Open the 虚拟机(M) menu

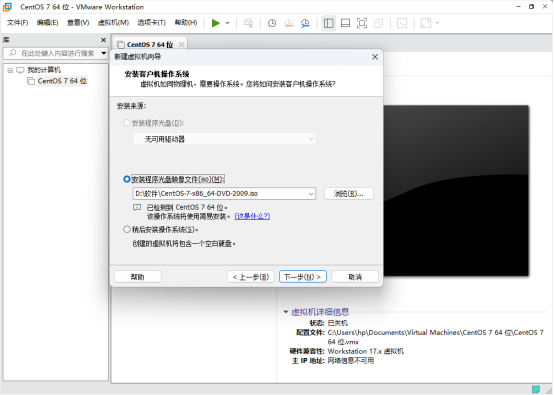click(x=113, y=23)
